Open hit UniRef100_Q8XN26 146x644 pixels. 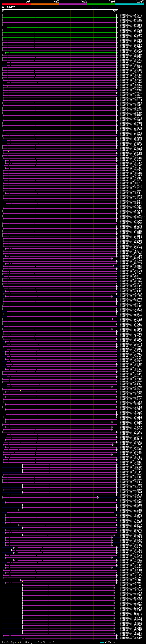pyautogui.click(x=131, y=30)
